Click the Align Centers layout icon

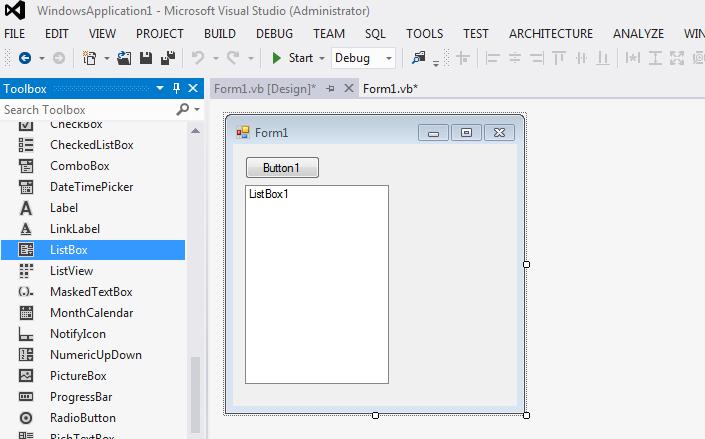(x=514, y=58)
